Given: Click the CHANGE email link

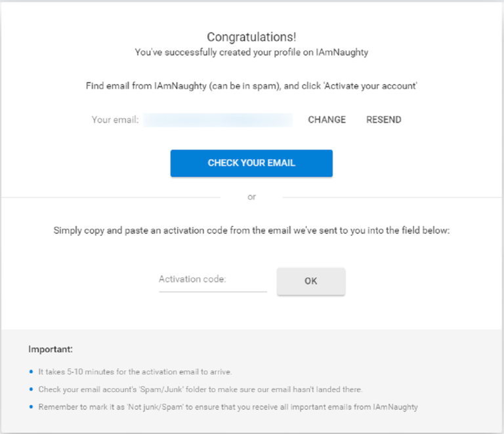Looking at the screenshot, I should pyautogui.click(x=327, y=120).
